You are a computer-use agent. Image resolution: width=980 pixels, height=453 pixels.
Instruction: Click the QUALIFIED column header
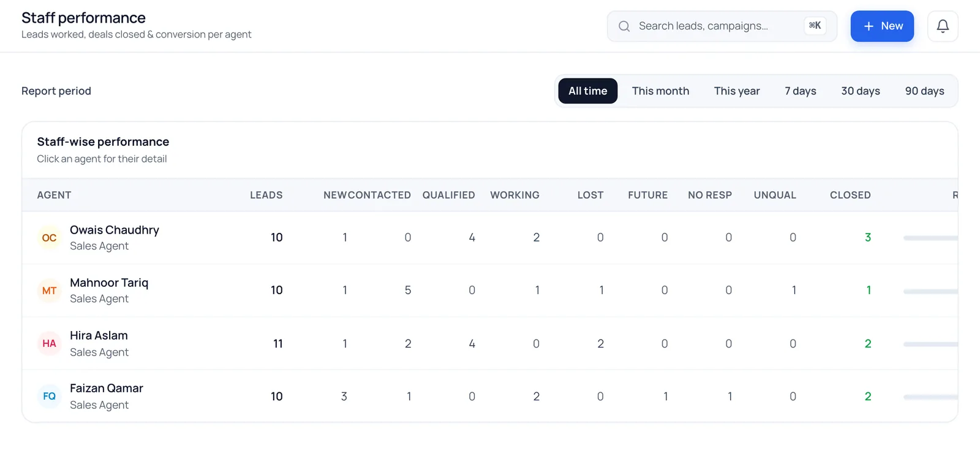[448, 195]
